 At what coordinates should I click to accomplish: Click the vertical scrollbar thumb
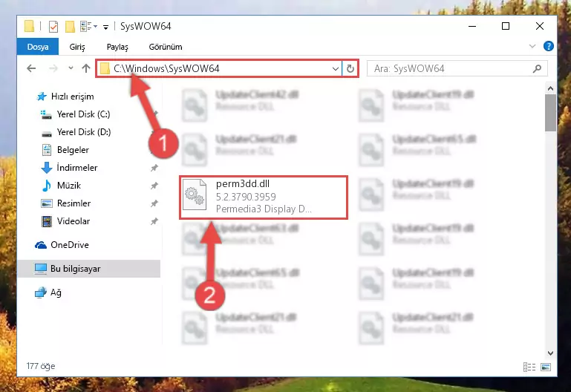(551, 113)
